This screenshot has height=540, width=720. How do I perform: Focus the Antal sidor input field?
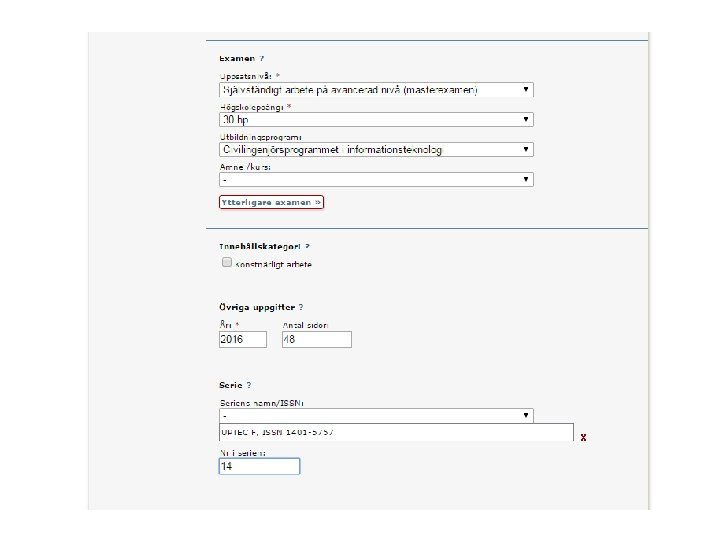tap(316, 339)
